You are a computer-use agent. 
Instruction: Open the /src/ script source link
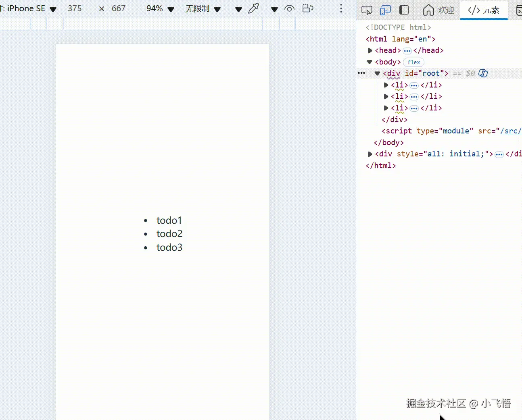(x=512, y=131)
